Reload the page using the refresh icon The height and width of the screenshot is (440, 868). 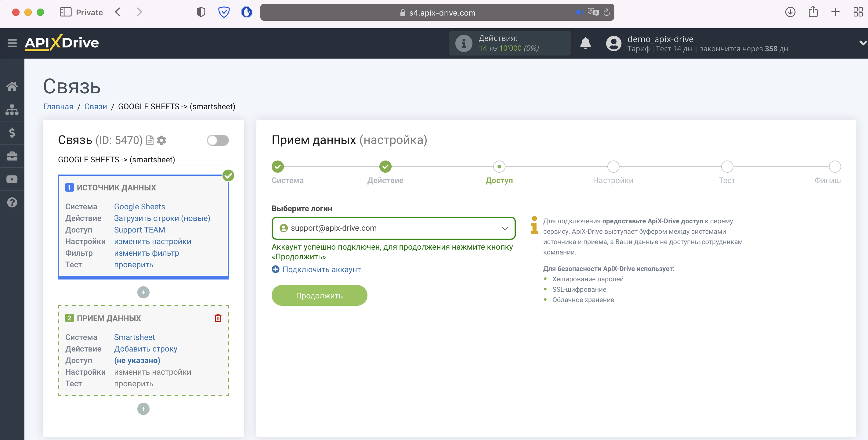coord(606,13)
